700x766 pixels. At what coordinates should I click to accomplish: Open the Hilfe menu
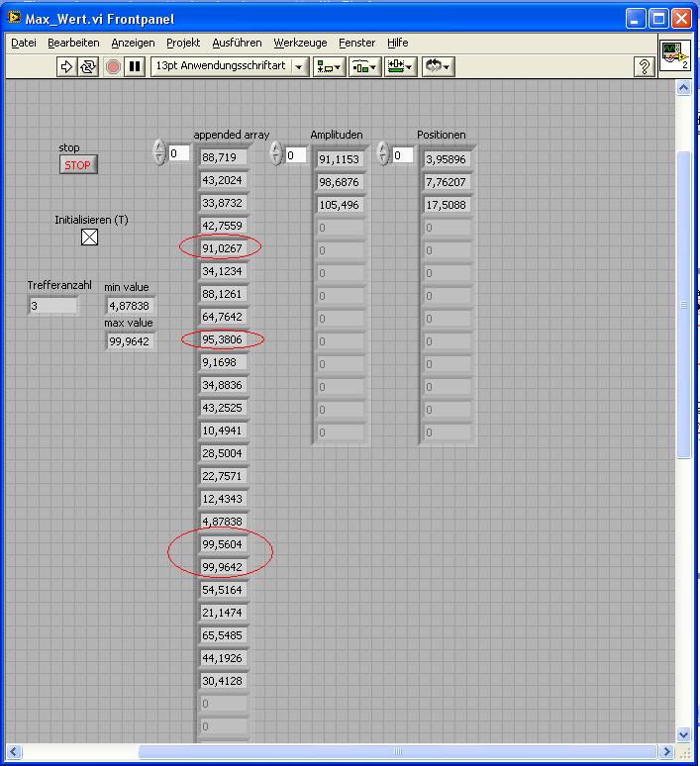pyautogui.click(x=397, y=43)
